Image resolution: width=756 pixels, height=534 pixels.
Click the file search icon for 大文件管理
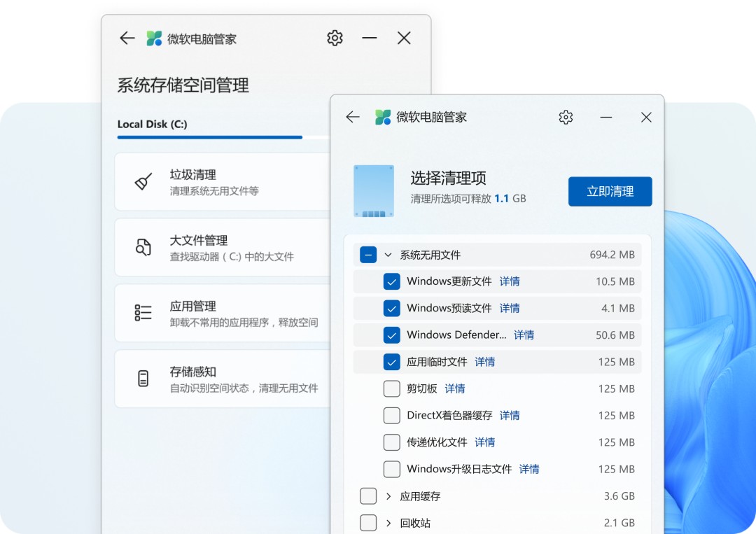pyautogui.click(x=143, y=247)
